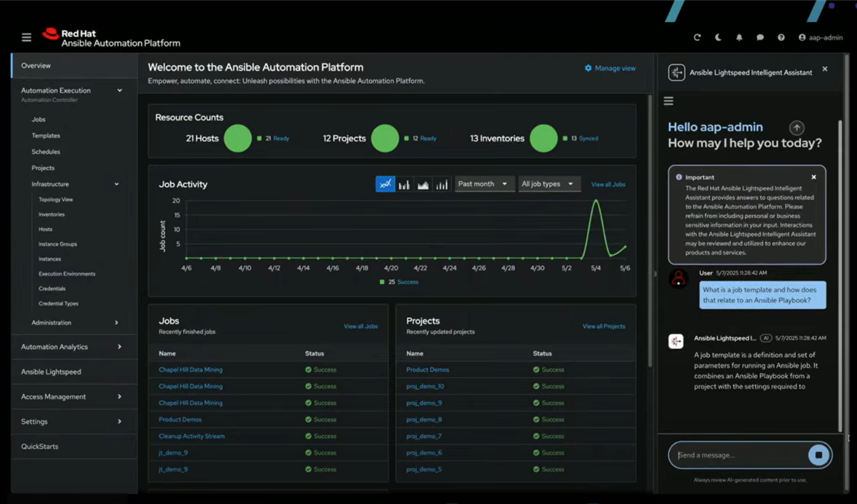Open project proj_demo_7
This screenshot has height=504, width=857.
point(424,436)
